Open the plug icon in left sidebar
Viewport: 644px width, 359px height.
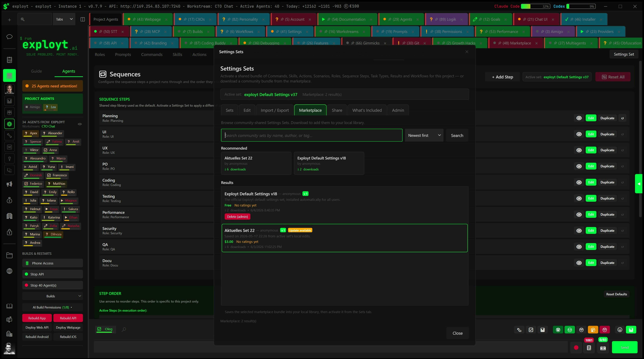[x=9, y=159]
